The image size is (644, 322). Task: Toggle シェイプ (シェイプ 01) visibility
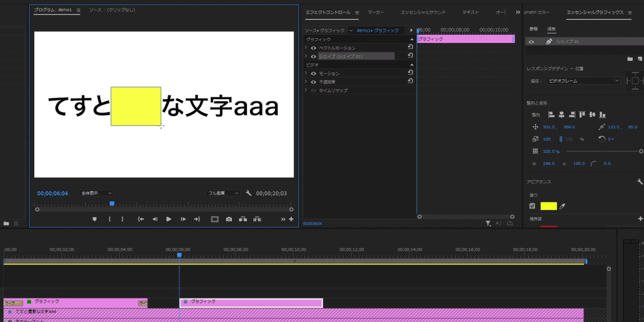tap(313, 56)
